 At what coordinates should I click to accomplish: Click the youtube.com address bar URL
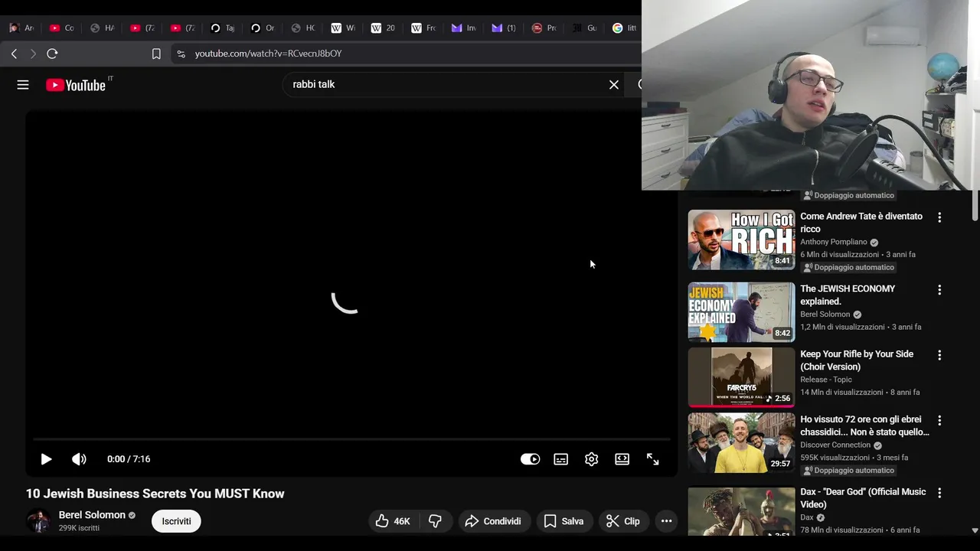pos(268,54)
